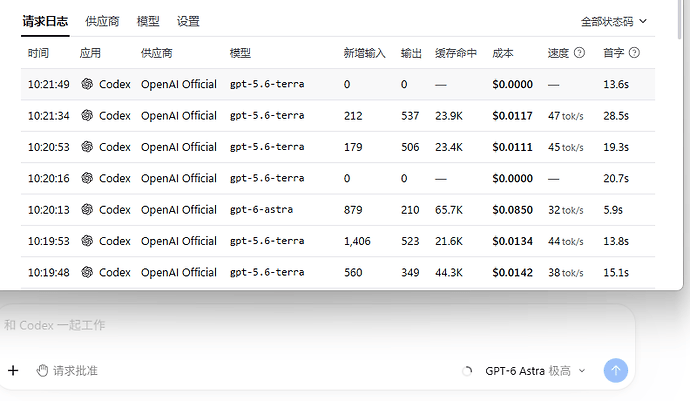
Task: Click the $0.0111 cost cell
Action: click(512, 147)
